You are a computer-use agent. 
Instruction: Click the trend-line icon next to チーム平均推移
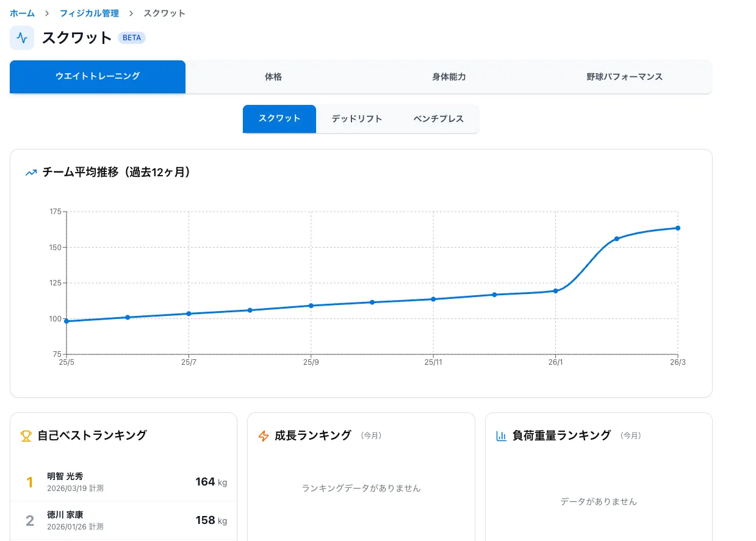point(31,173)
